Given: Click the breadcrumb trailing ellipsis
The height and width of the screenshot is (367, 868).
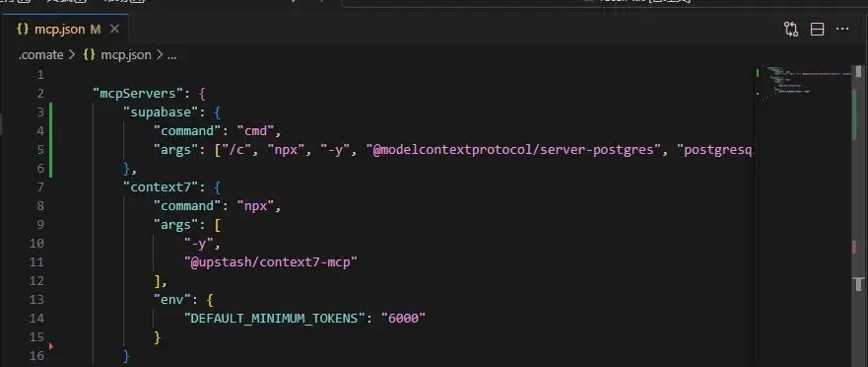Looking at the screenshot, I should (x=171, y=55).
